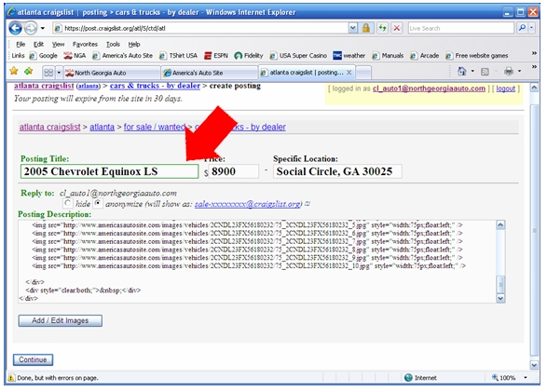
Task: Switch to the America's Auto Site tab
Action: click(x=210, y=73)
